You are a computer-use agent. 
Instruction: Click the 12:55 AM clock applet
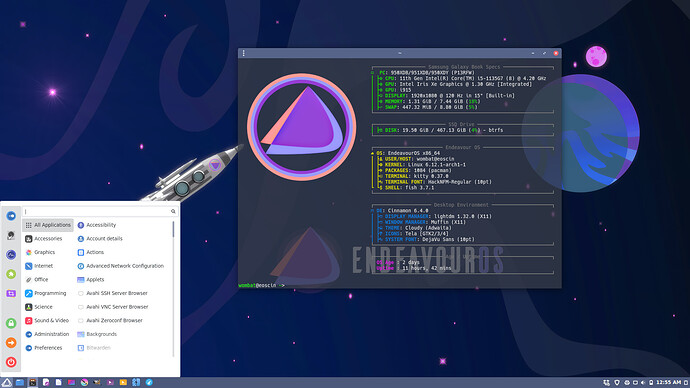[x=668, y=382]
